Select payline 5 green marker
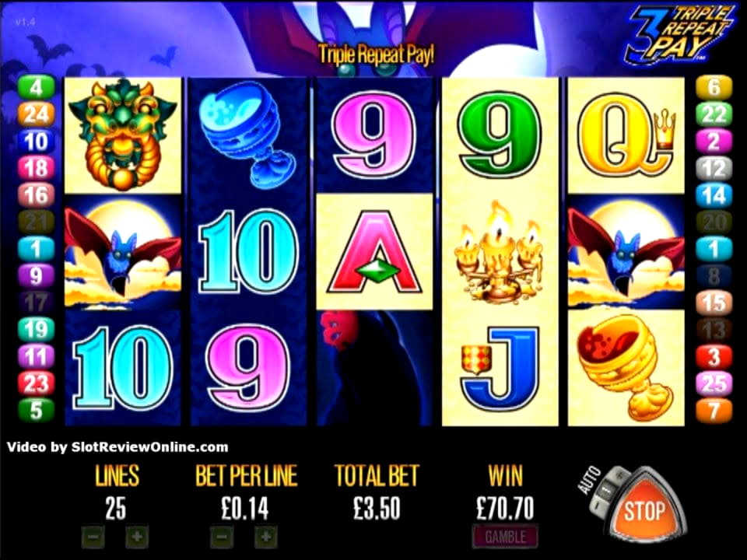Viewport: 747px width, 560px height. click(x=37, y=410)
